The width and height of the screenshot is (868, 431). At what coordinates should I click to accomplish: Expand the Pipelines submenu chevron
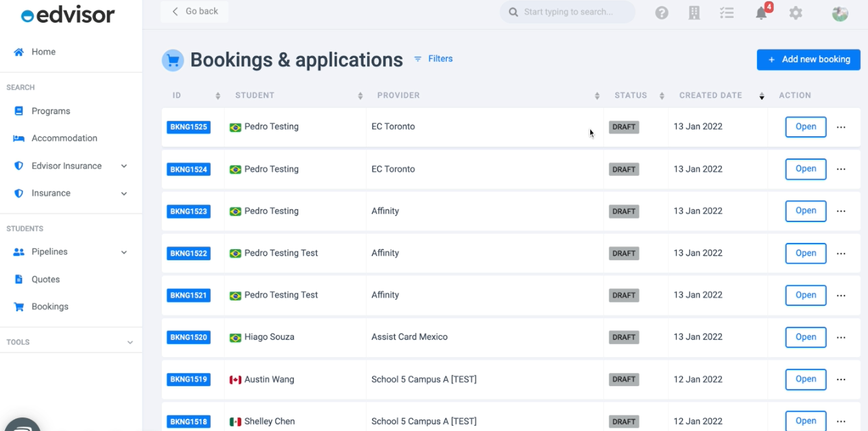coord(124,252)
